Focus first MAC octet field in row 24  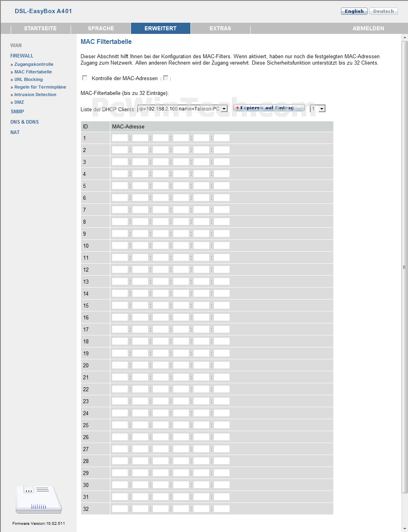coord(120,413)
